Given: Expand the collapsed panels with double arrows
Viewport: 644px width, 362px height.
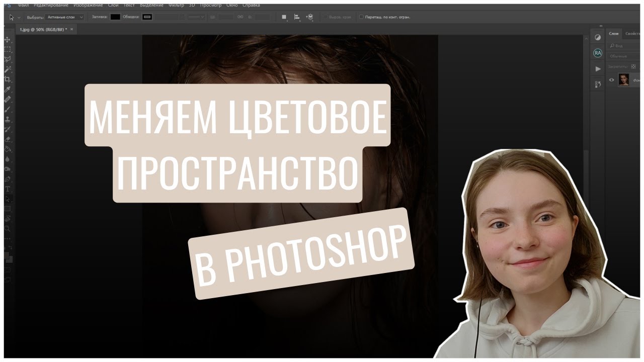Looking at the screenshot, I should point(601,26).
